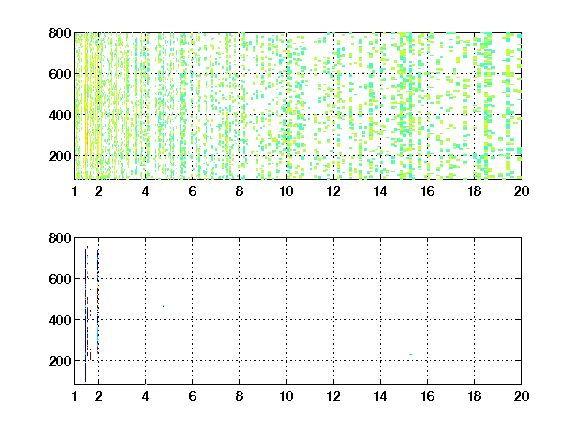Click x-axis label 4 under top plot
This screenshot has width=576, height=432.
145,191
